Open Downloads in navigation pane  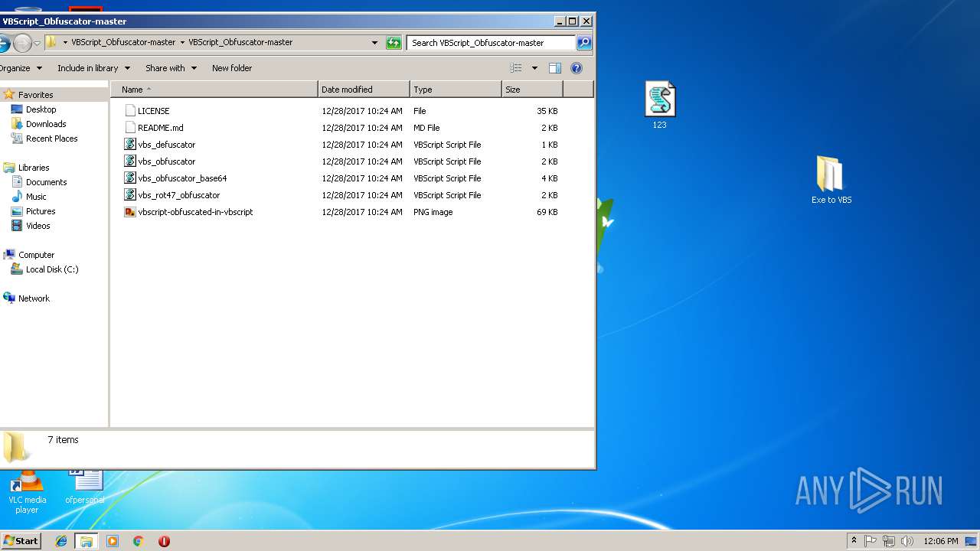[46, 124]
